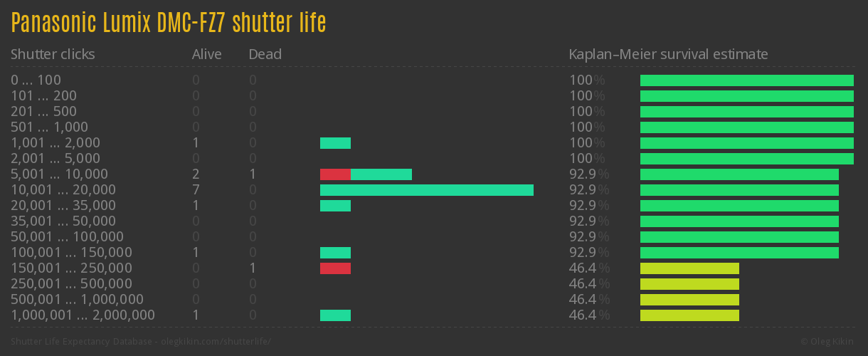868x356 pixels.
Task: Click the teal alive bar for 1,001 … 2,000
Action: [335, 143]
